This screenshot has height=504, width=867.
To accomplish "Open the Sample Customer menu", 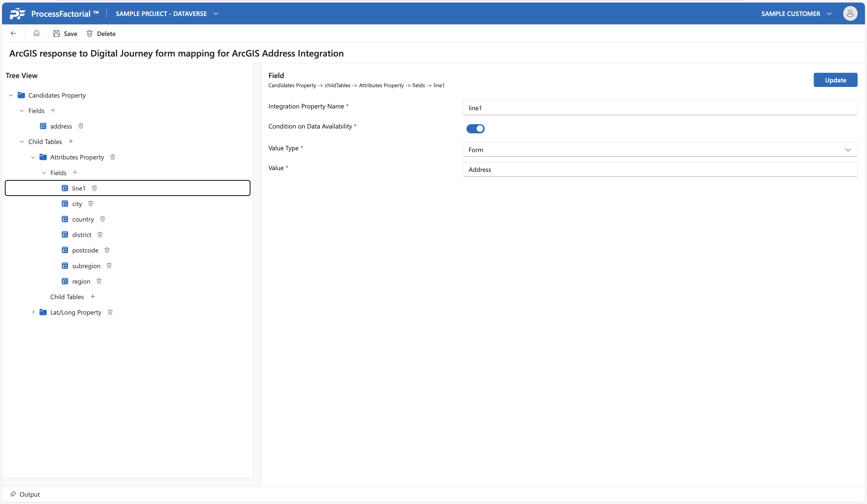I will (796, 14).
